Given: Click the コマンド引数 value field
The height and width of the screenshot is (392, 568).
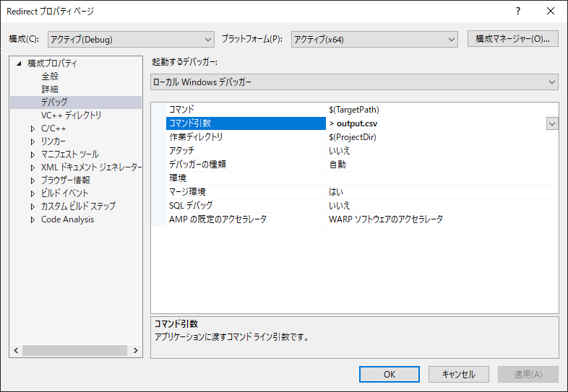Looking at the screenshot, I should coord(434,123).
